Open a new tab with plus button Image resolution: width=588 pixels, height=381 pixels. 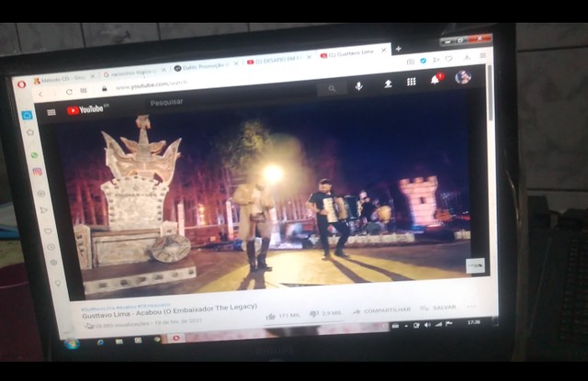click(398, 49)
